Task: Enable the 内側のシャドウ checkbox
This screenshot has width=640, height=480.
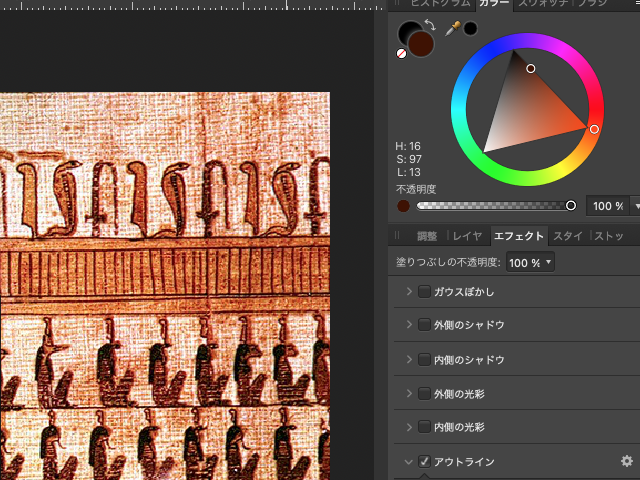Action: click(x=424, y=359)
